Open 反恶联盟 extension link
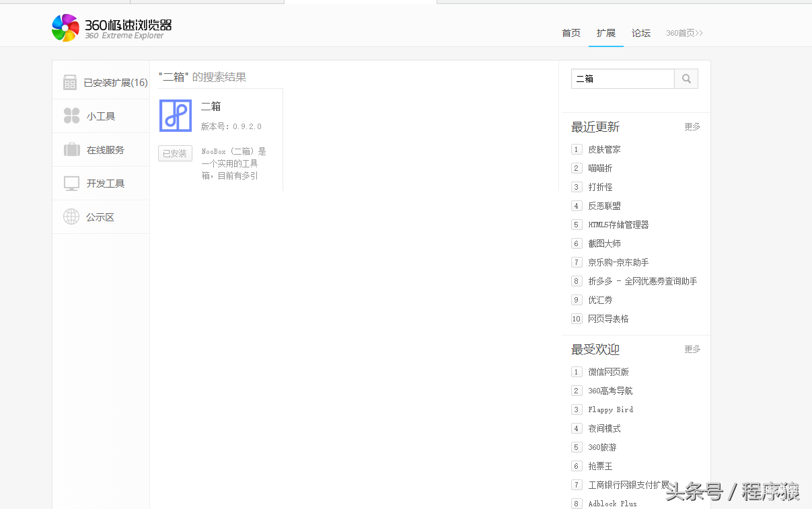Screen dimensions: 812x509 point(604,206)
